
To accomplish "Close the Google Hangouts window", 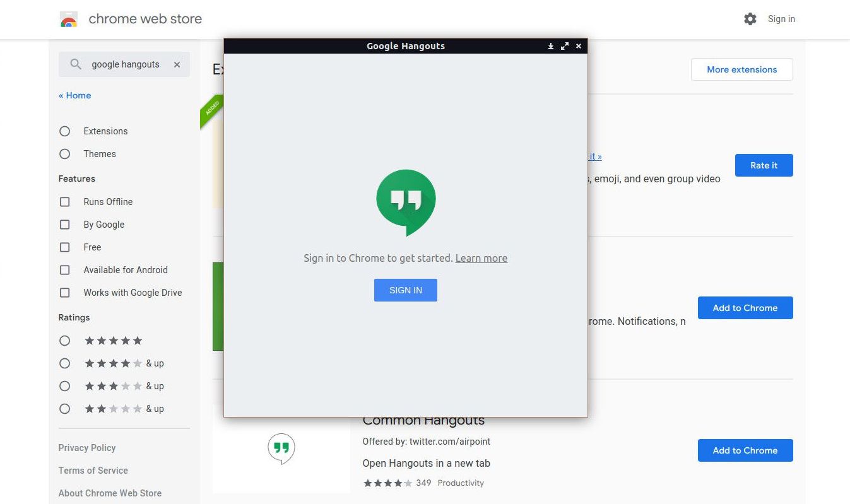I will (579, 46).
